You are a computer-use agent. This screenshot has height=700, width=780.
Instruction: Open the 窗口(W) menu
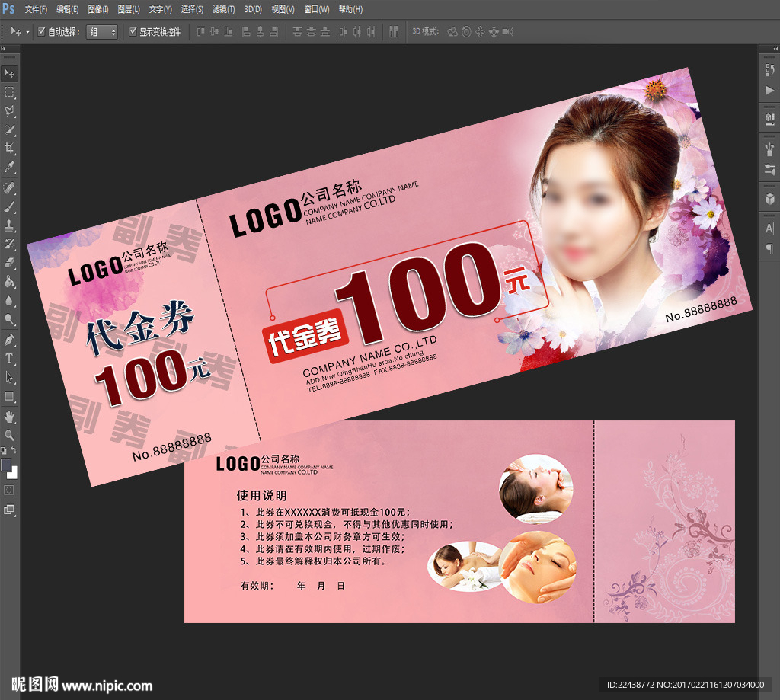(x=316, y=9)
